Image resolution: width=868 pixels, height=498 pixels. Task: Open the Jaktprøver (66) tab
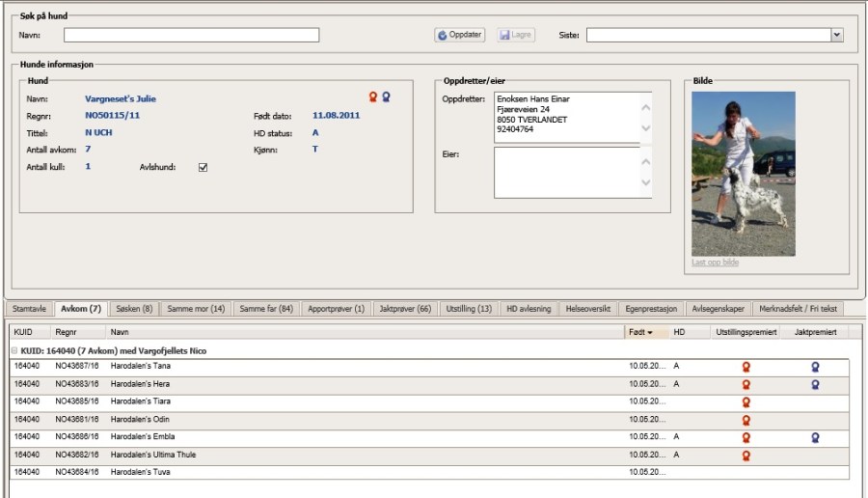pos(406,309)
